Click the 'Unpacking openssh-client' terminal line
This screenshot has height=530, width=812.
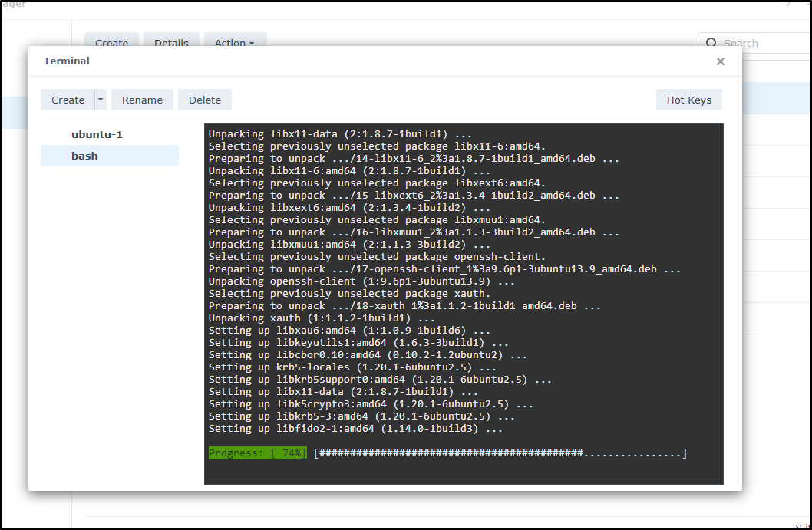coord(361,281)
